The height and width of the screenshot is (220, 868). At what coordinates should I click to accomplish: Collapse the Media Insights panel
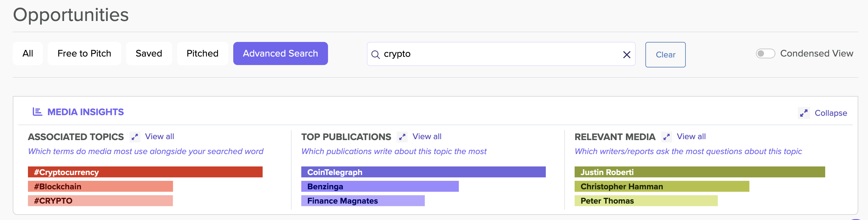(x=830, y=113)
